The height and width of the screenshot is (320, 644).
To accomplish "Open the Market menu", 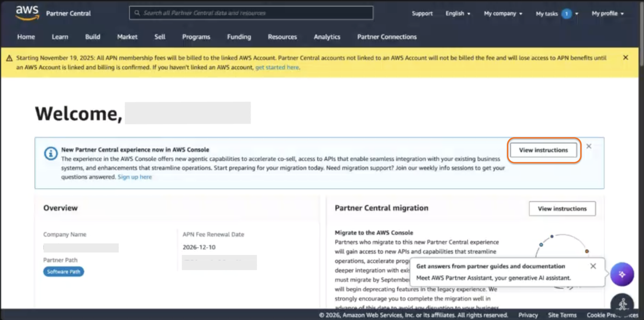I will 127,37.
